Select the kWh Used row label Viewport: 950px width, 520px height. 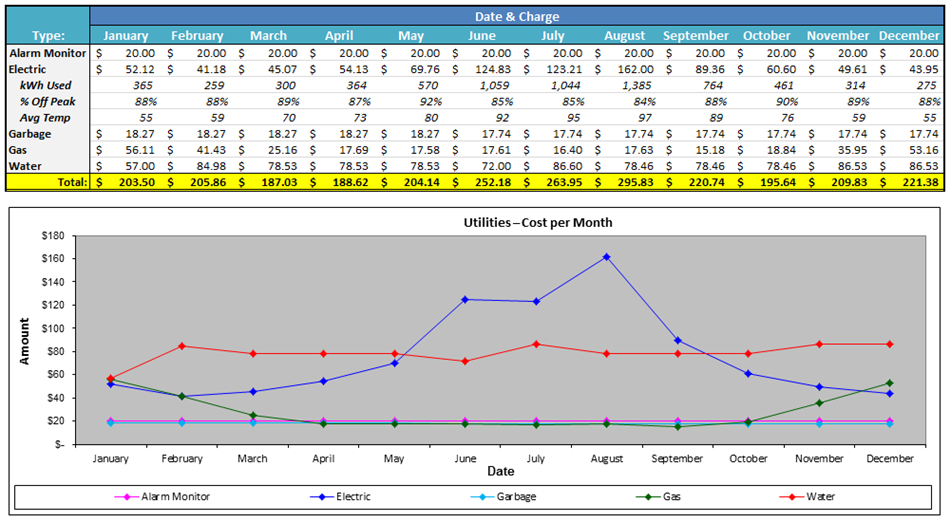(46, 85)
